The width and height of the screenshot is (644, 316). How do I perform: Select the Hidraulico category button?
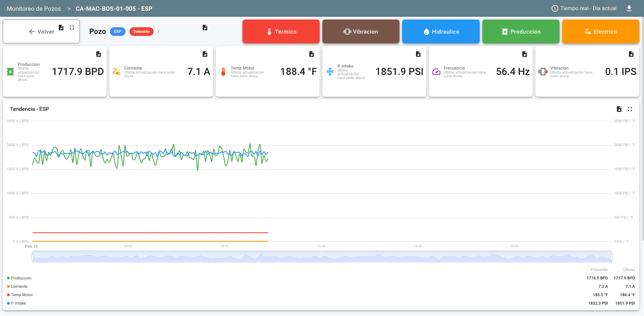tap(441, 31)
